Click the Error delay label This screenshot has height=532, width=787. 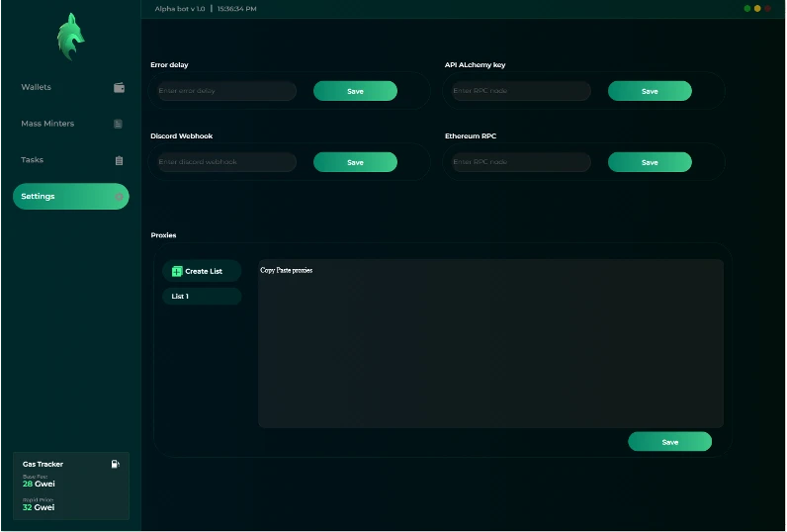point(170,64)
